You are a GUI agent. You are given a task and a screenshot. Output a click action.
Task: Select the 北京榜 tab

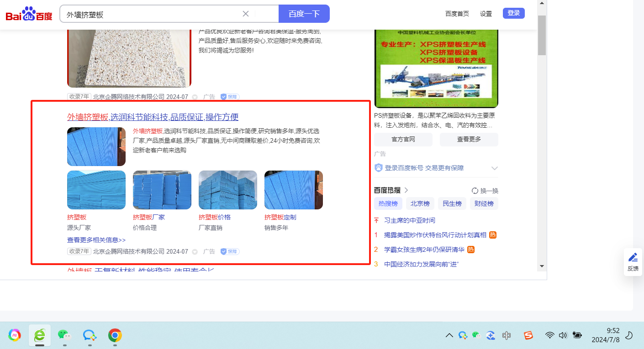tap(420, 203)
